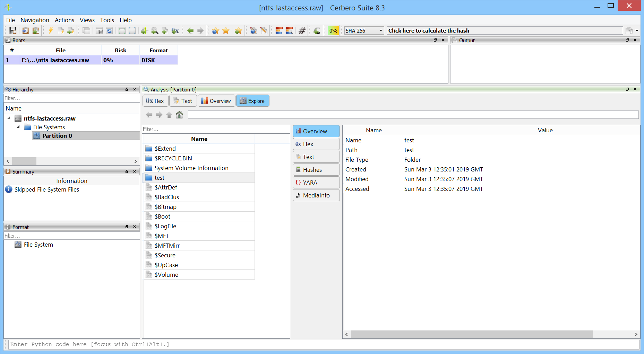The image size is (644, 354).
Task: Click the grey forward arrow in the main toolbar
Action: (200, 30)
